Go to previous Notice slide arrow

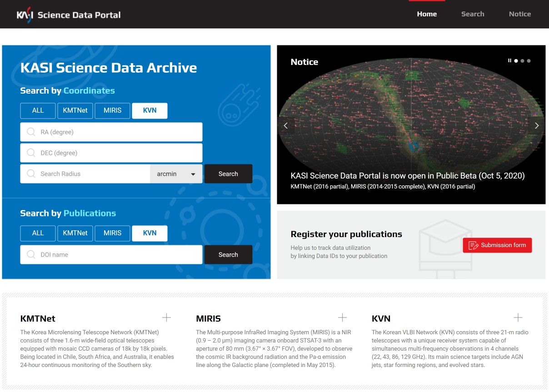[286, 126]
